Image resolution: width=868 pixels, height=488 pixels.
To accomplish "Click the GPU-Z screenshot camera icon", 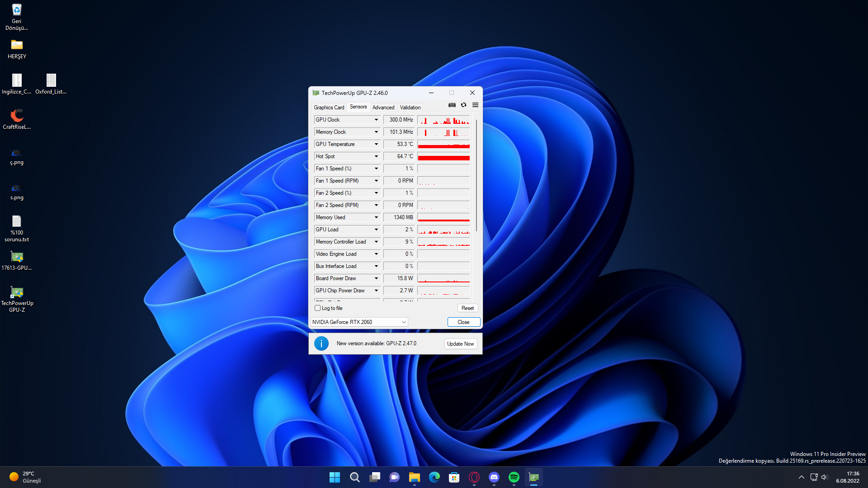I will click(x=452, y=105).
